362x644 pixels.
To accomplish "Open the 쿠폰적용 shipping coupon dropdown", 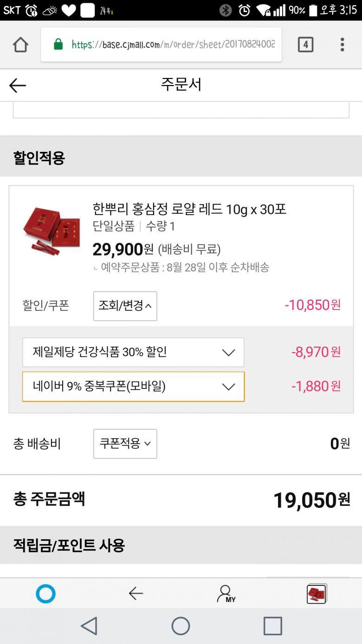I will tap(125, 444).
